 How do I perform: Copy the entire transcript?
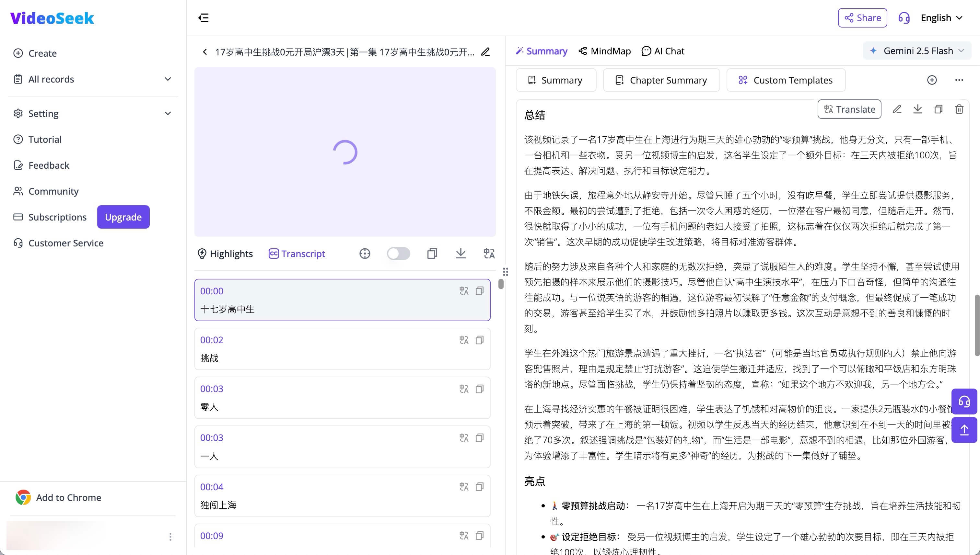pyautogui.click(x=432, y=254)
